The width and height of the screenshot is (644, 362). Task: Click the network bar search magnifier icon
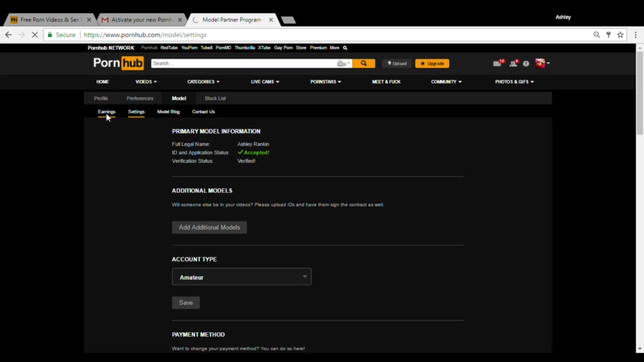pos(345,48)
